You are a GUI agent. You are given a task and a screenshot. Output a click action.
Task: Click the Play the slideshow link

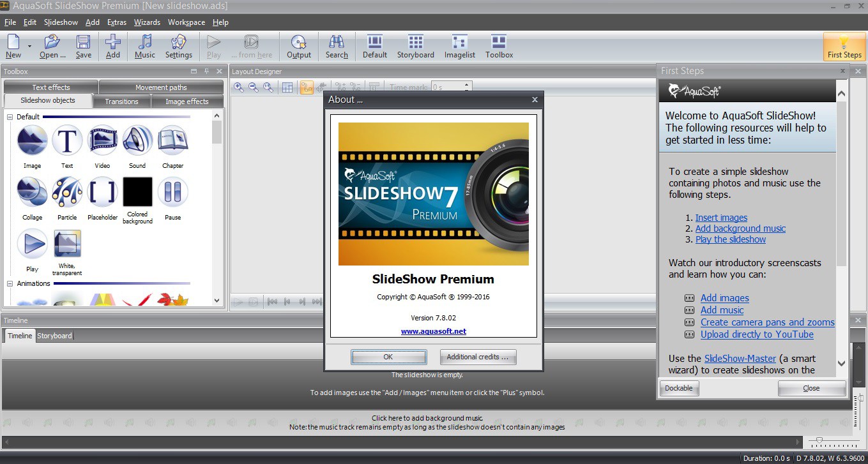pos(731,239)
